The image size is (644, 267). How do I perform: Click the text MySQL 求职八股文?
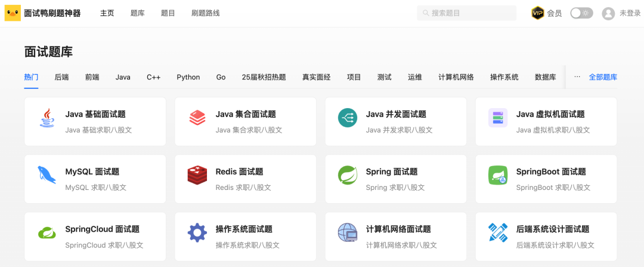[95, 188]
